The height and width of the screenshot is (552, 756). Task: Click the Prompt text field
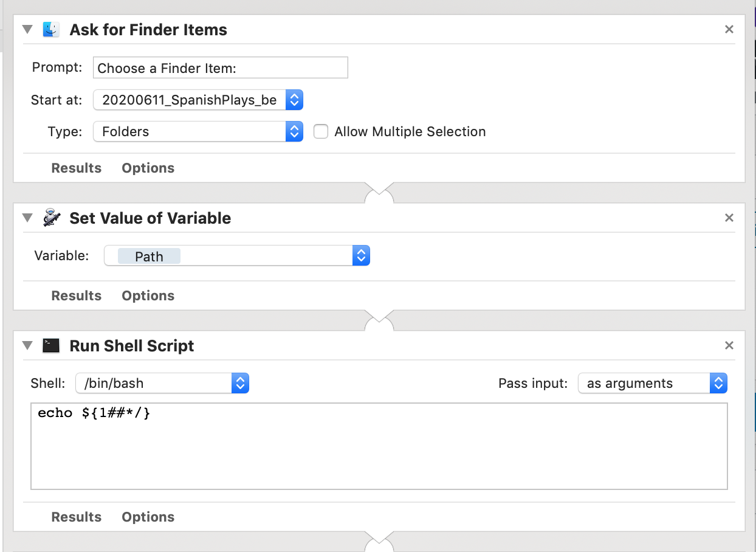coord(220,68)
